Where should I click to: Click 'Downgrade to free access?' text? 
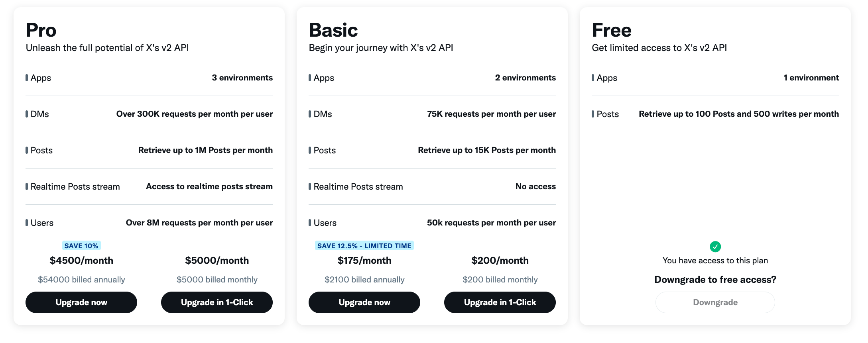coord(715,280)
